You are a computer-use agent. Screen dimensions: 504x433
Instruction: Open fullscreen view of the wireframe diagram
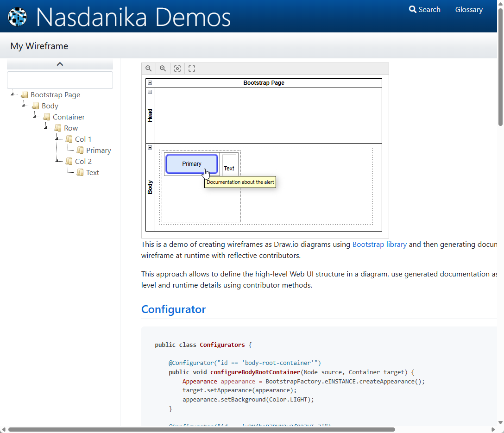coord(192,68)
